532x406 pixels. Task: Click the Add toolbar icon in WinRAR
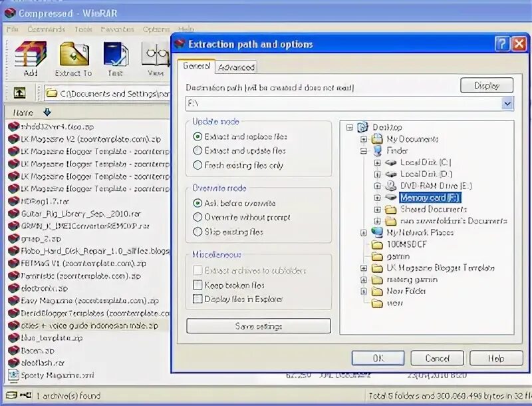31,55
